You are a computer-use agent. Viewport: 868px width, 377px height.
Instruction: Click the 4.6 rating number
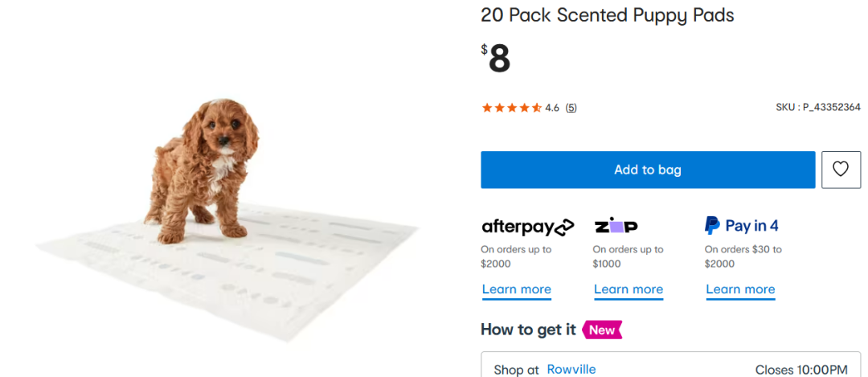[x=552, y=108]
